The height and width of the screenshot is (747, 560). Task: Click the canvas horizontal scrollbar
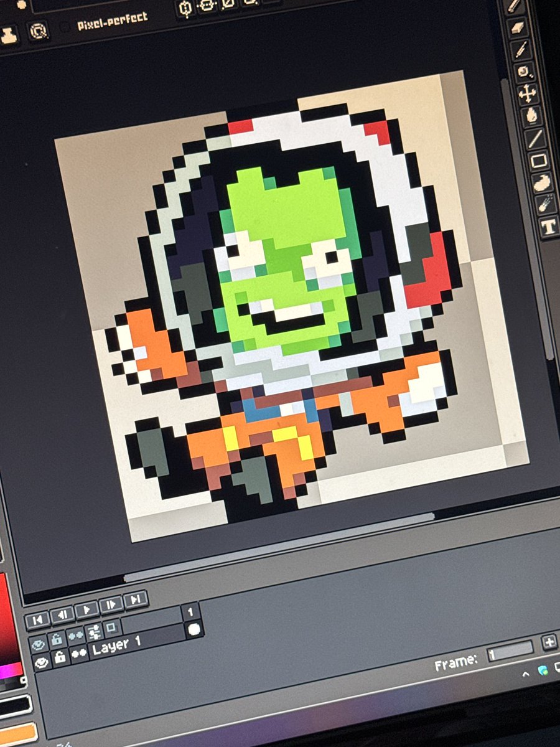[279, 547]
